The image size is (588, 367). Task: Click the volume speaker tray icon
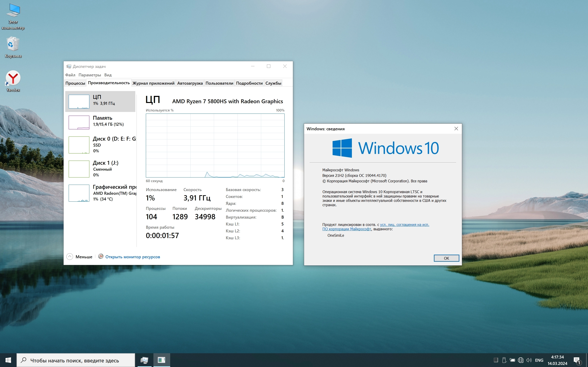pyautogui.click(x=529, y=360)
